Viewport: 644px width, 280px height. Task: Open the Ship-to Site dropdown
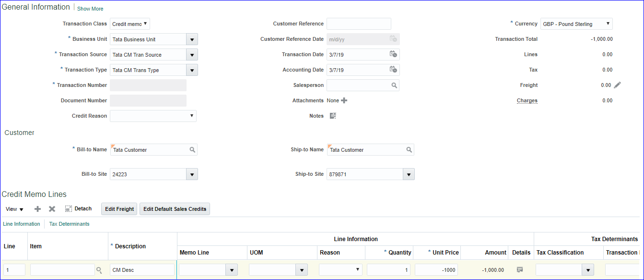pos(409,174)
